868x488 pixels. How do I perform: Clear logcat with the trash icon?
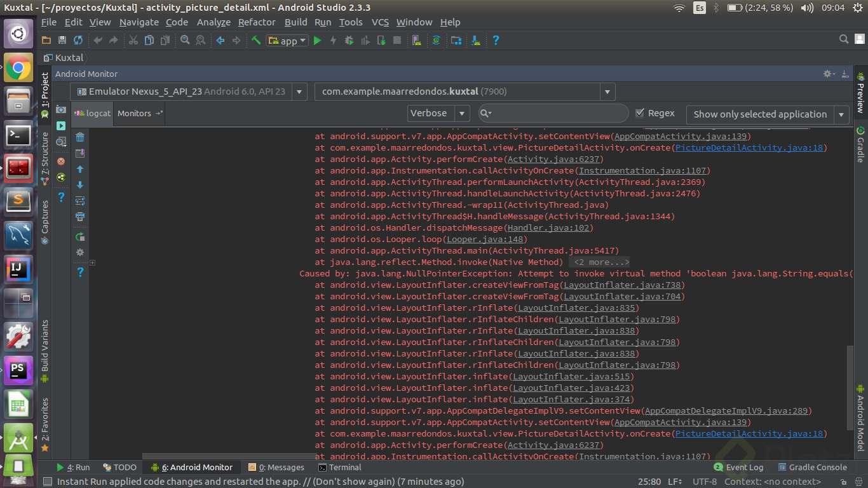tap(80, 137)
